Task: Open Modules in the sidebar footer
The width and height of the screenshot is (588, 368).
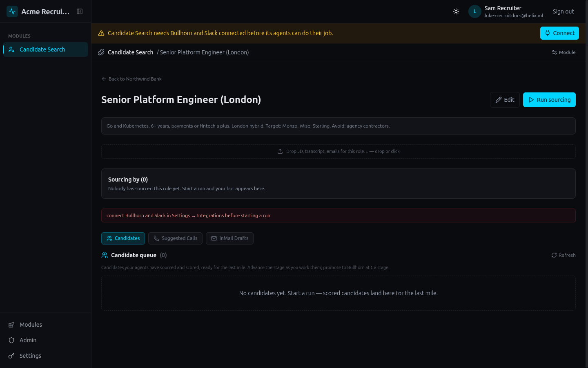Action: 45,325
